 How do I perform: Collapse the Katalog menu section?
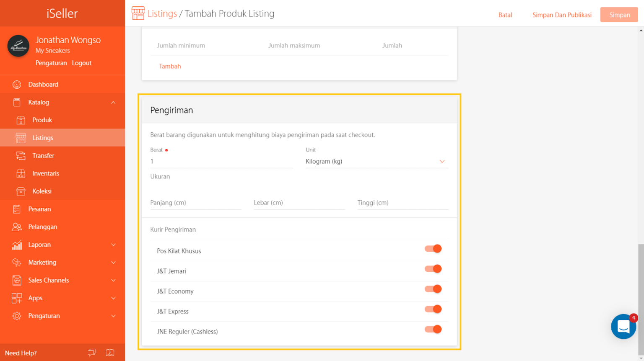[113, 102]
